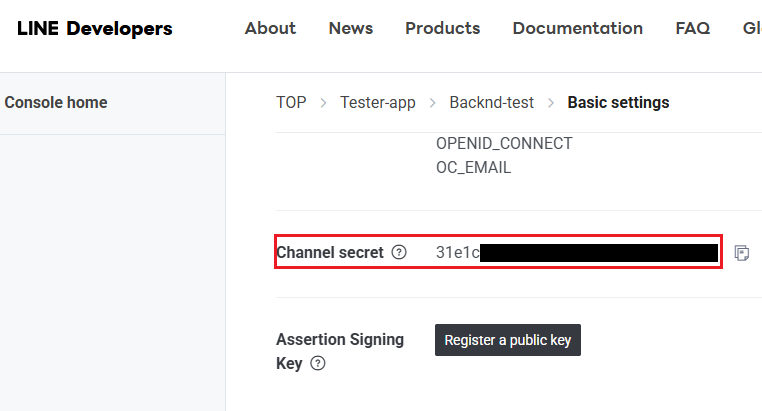
Task: Navigate to Documentation
Action: [577, 28]
